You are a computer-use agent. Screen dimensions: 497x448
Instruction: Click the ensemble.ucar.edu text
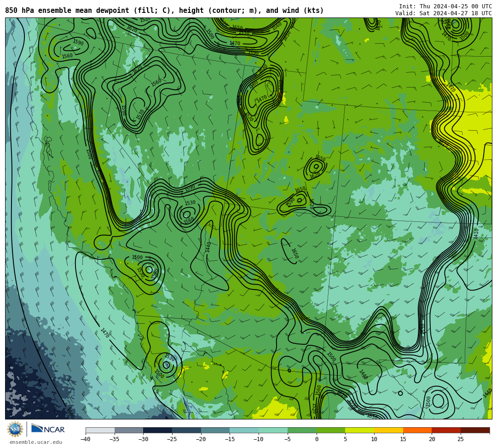[35, 442]
